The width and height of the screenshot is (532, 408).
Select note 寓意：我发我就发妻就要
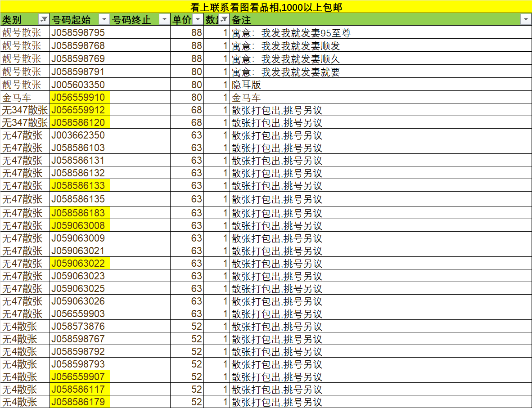tap(381, 72)
